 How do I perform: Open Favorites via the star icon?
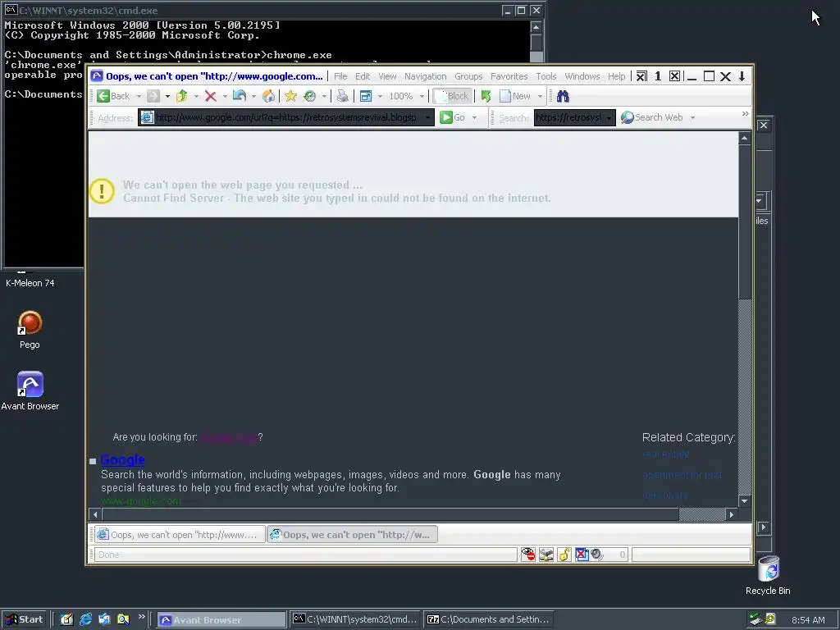pos(291,97)
